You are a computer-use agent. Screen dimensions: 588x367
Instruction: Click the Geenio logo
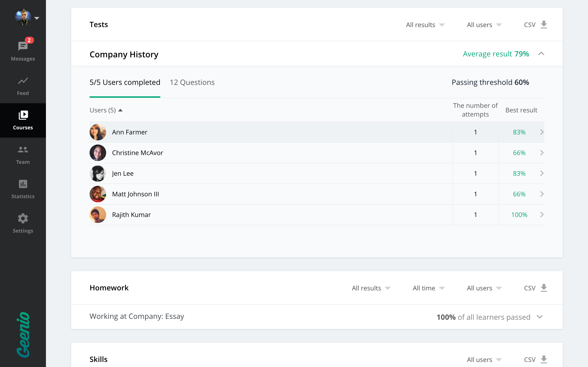coord(23,334)
